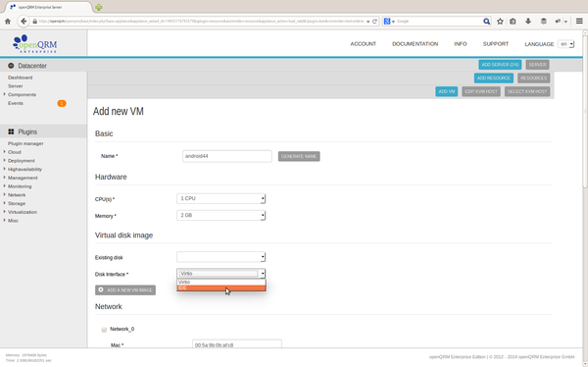The height and width of the screenshot is (367, 588).
Task: Click the Server button
Action: click(537, 65)
